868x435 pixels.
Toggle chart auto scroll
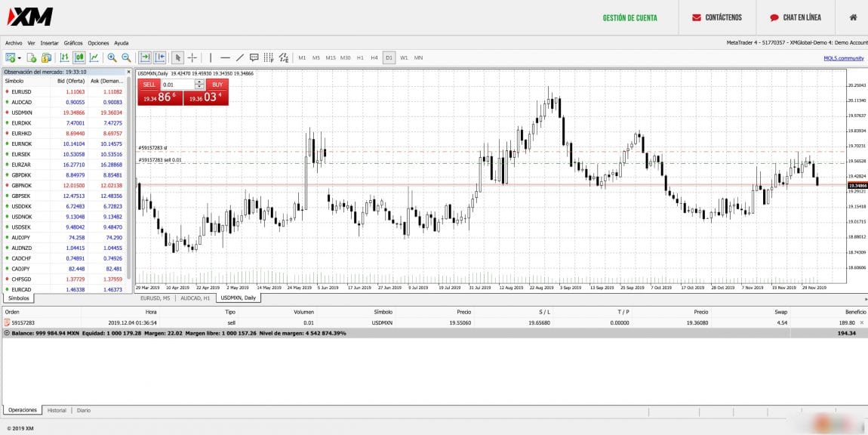(145, 57)
